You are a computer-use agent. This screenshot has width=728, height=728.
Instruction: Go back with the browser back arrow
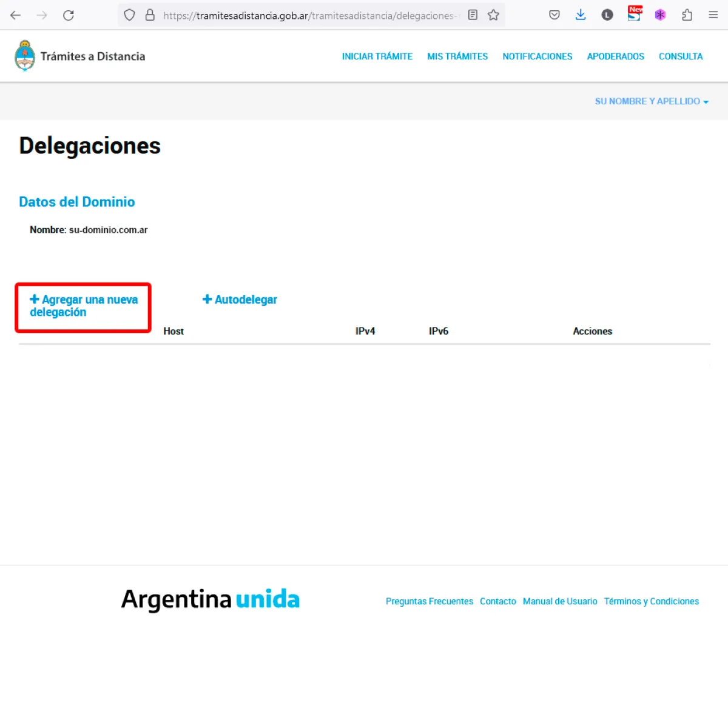tap(16, 15)
